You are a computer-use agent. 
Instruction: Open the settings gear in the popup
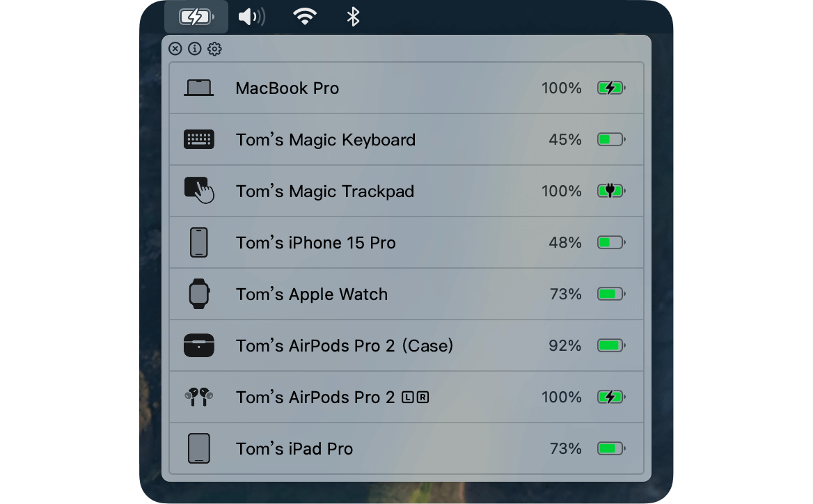click(214, 49)
